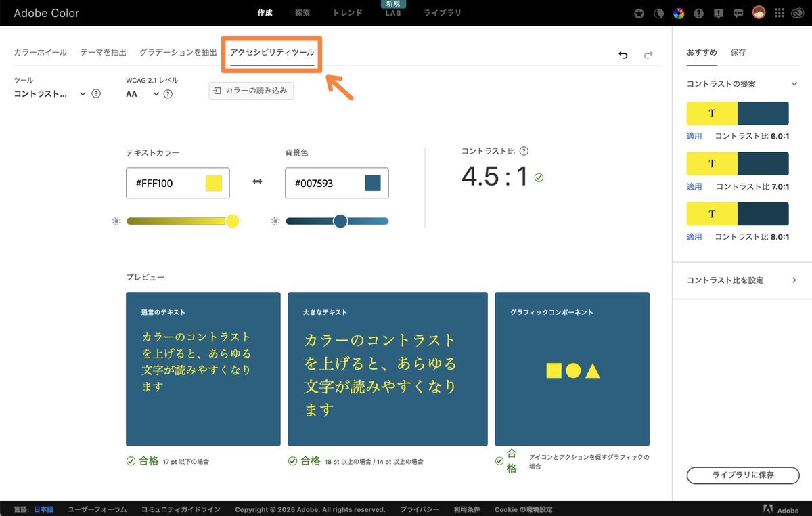Click the blue background brightness slider handle
This screenshot has width=812, height=516.
[340, 221]
